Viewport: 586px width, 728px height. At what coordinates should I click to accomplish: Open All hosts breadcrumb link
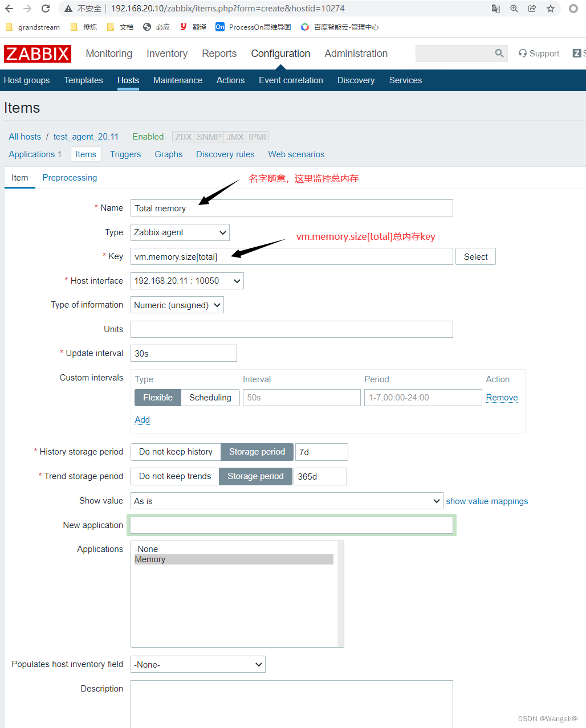coord(25,137)
